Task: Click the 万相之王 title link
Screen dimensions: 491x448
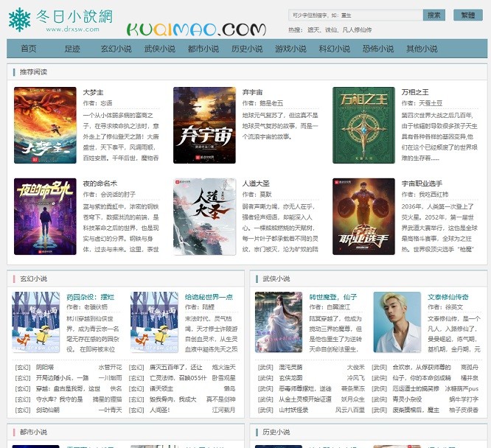Action: (415, 92)
